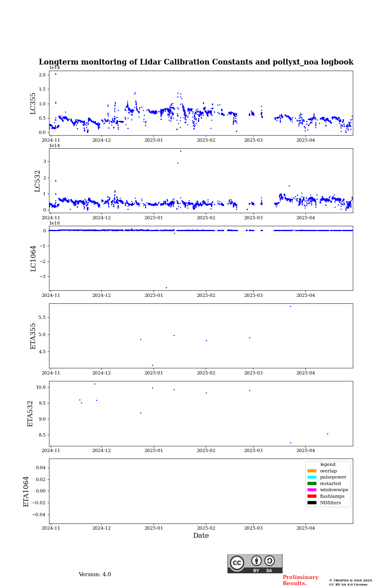Select the green restarted legend swatch
Image resolution: width=392 pixels, height=588 pixels.
click(x=312, y=483)
